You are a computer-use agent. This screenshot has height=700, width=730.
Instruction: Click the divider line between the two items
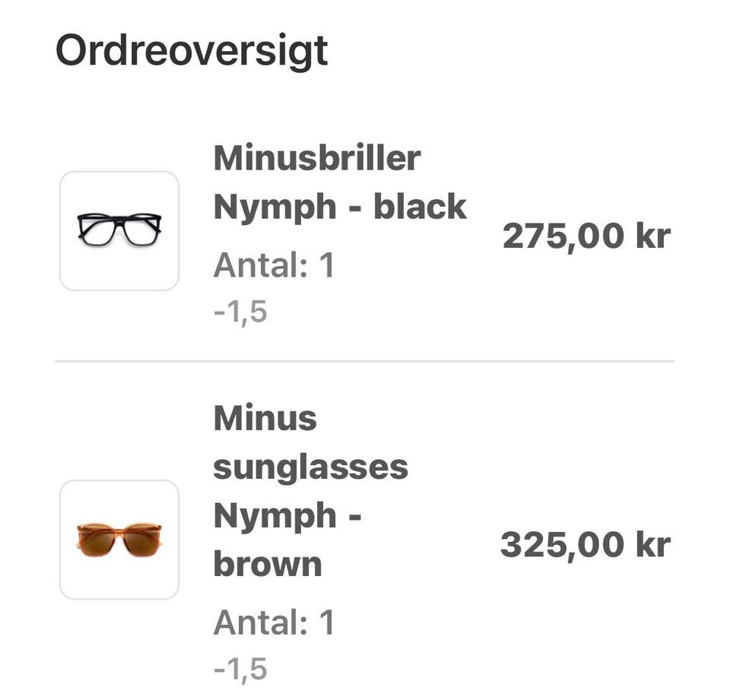click(x=365, y=362)
